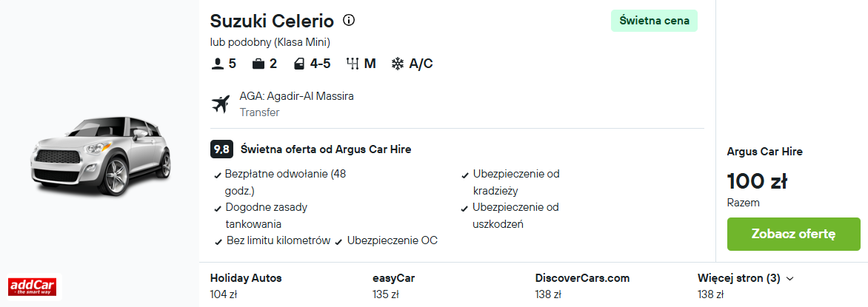Click the manual transmission icon

tap(353, 64)
